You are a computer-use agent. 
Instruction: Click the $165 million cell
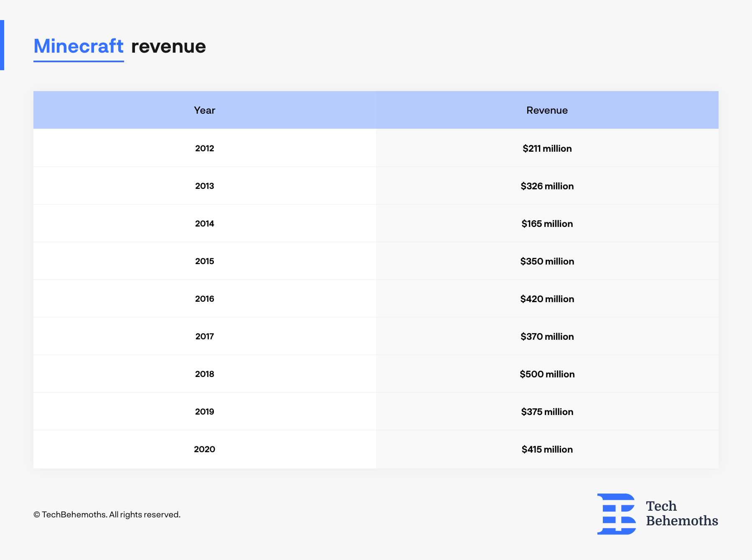pyautogui.click(x=547, y=223)
